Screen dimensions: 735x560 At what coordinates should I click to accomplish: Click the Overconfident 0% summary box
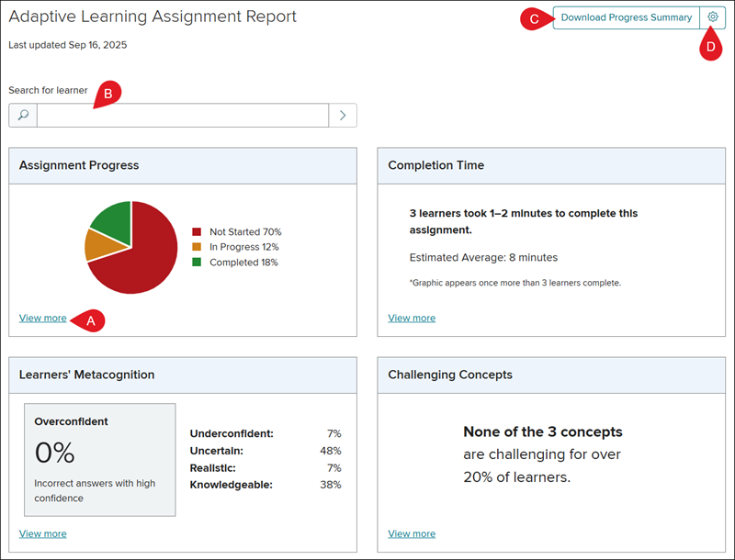click(100, 460)
